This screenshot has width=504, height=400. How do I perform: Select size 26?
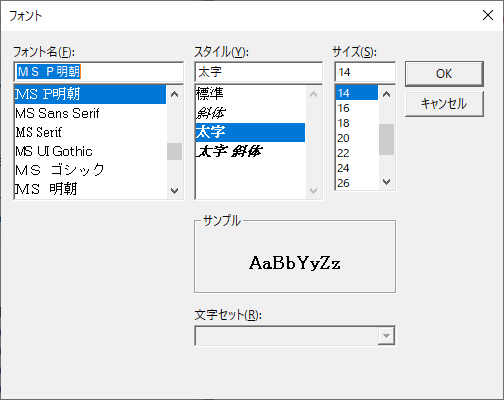click(x=357, y=183)
